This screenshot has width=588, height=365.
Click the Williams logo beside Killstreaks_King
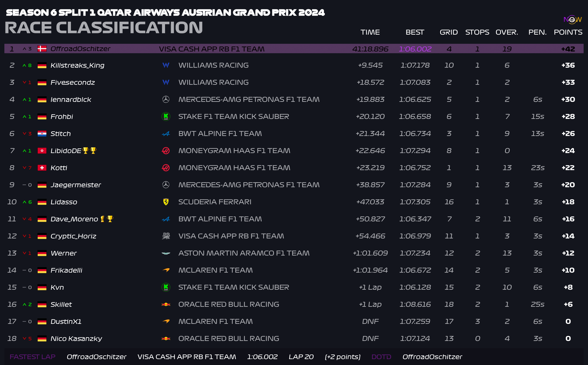166,65
